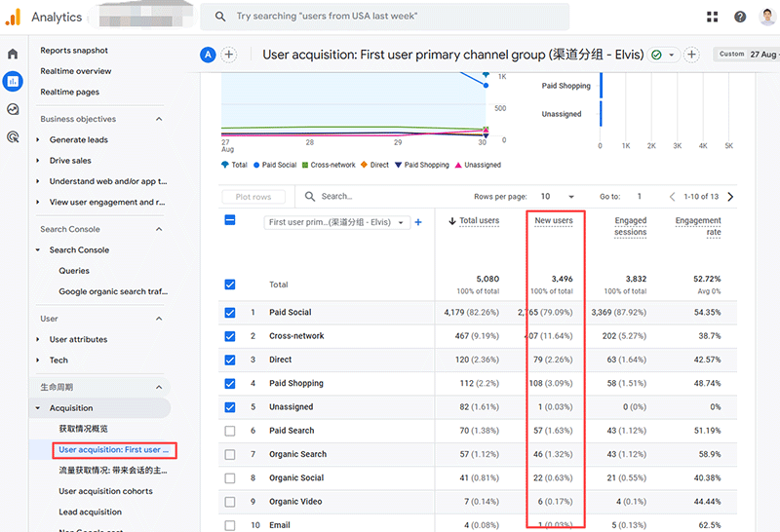This screenshot has width=780, height=532.
Task: Click the Help question mark icon
Action: [x=740, y=17]
